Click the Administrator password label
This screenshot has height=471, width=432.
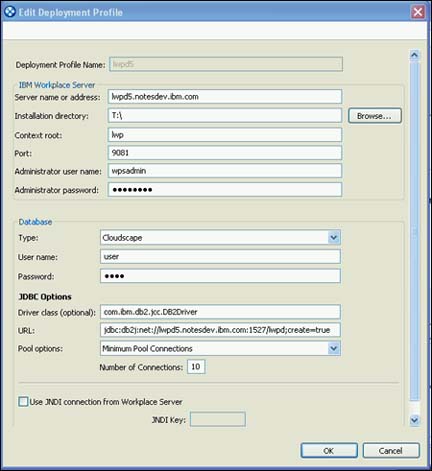coord(57,190)
